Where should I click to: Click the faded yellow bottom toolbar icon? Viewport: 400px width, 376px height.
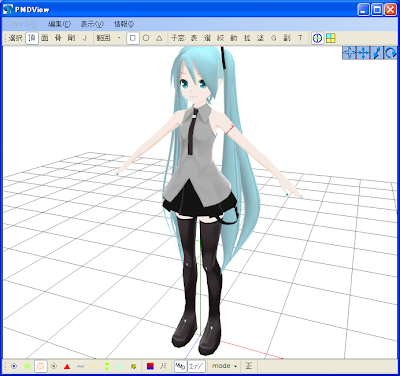pos(94,366)
